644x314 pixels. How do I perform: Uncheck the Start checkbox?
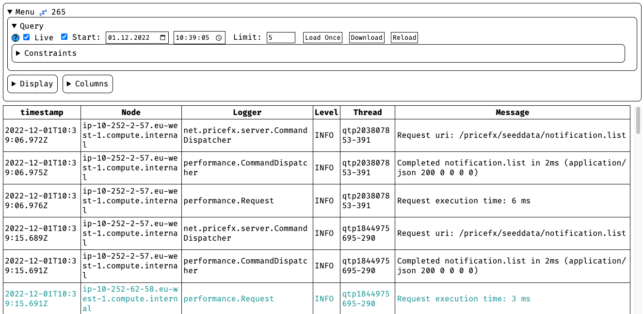coord(64,37)
